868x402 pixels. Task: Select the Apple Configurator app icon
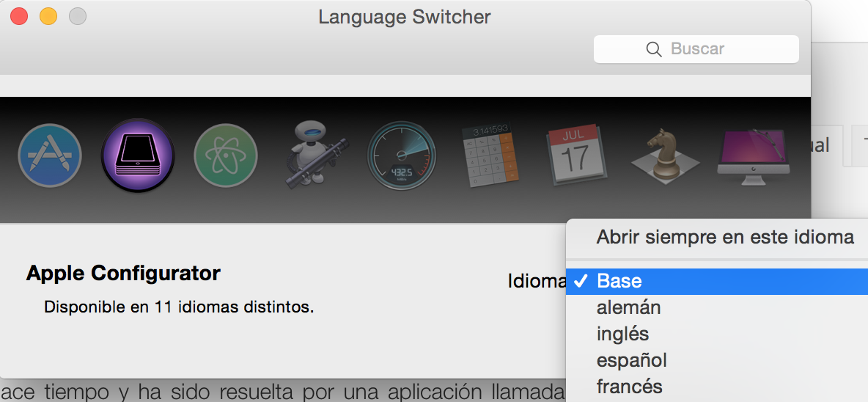coord(138,155)
